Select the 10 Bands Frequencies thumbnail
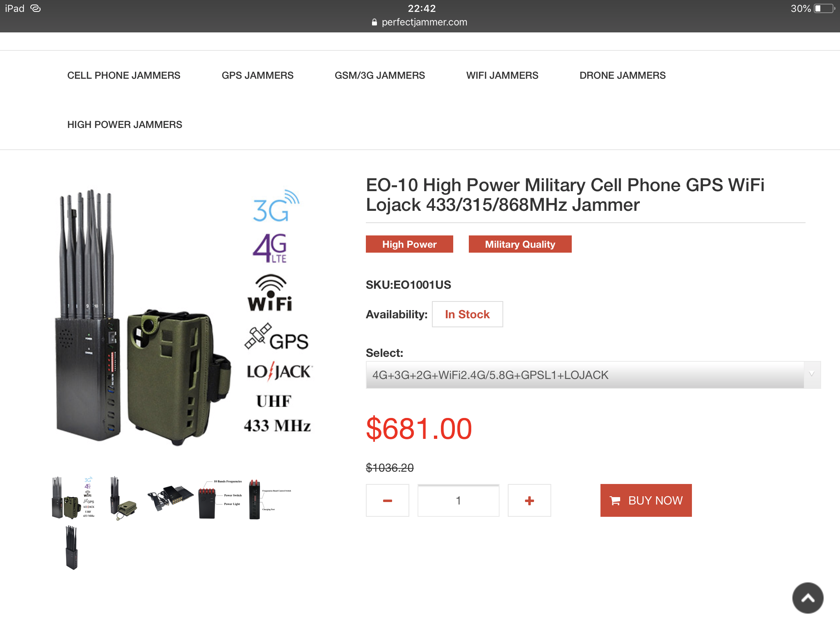The height and width of the screenshot is (630, 840). tap(220, 499)
